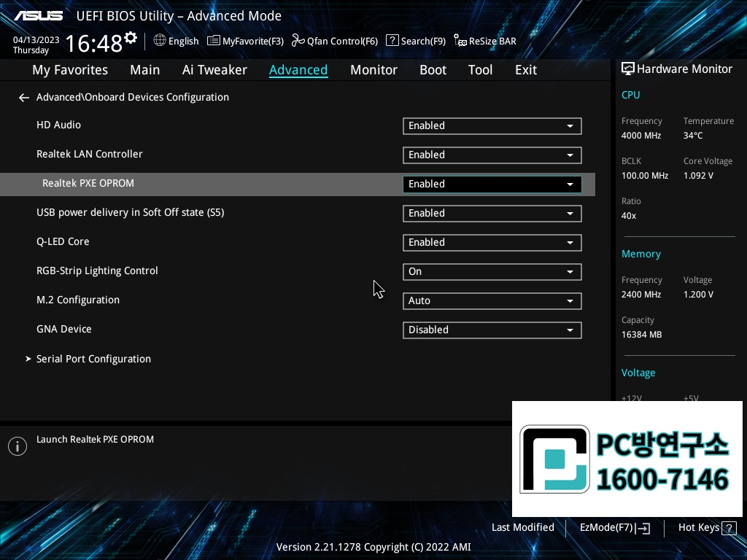
Task: Open the GNA Device dropdown
Action: (x=492, y=330)
